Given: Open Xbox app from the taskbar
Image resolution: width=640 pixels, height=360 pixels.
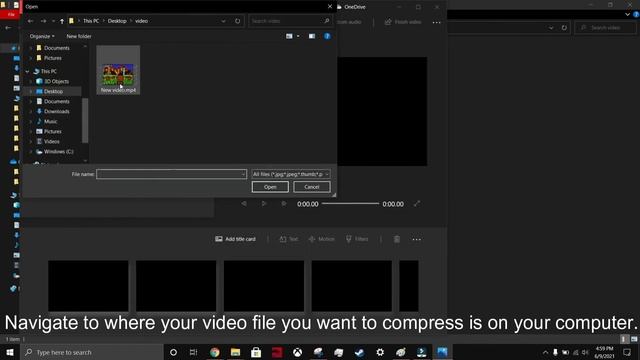Looking at the screenshot, I should [298, 352].
